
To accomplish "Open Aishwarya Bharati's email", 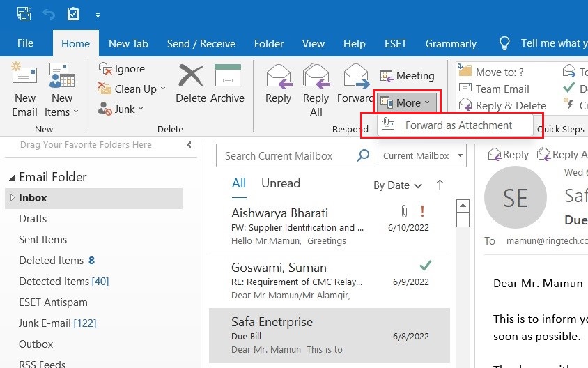I will coord(330,227).
